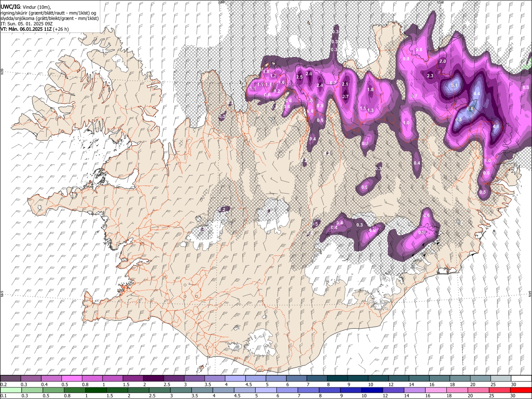The height and width of the screenshot is (399, 532).
Task: Select the bright pink 0.5 swatch, upper legend
Action: click(71, 378)
